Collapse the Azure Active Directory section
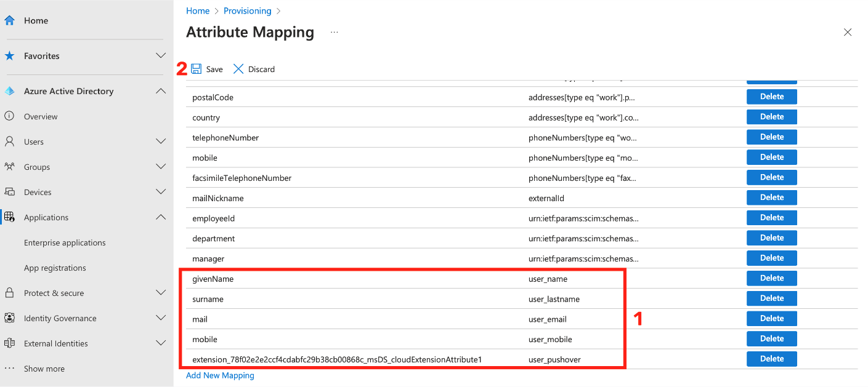 (x=161, y=91)
